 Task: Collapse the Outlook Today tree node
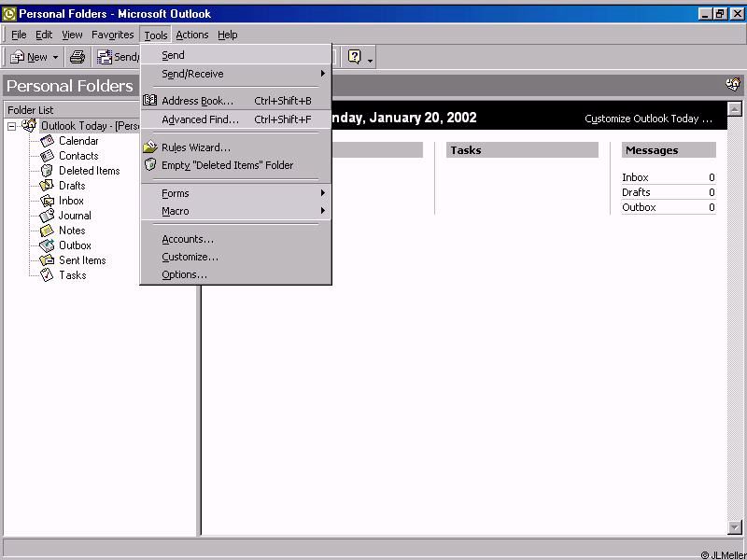(11, 126)
